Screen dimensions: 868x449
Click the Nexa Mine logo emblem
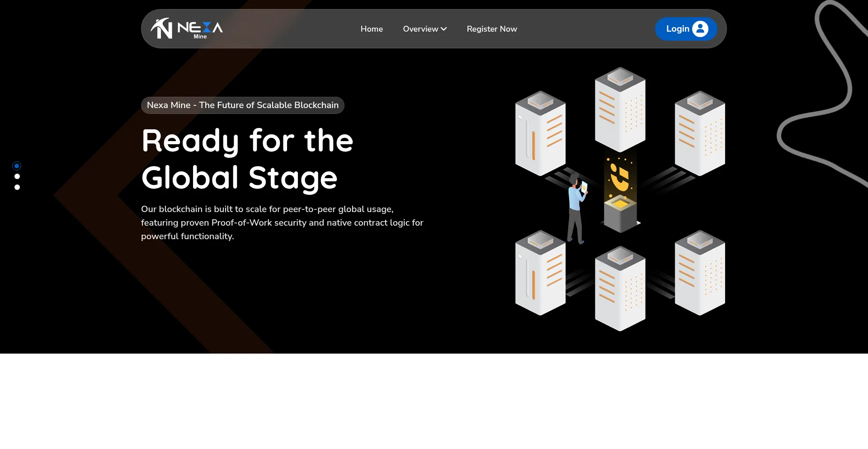[161, 28]
